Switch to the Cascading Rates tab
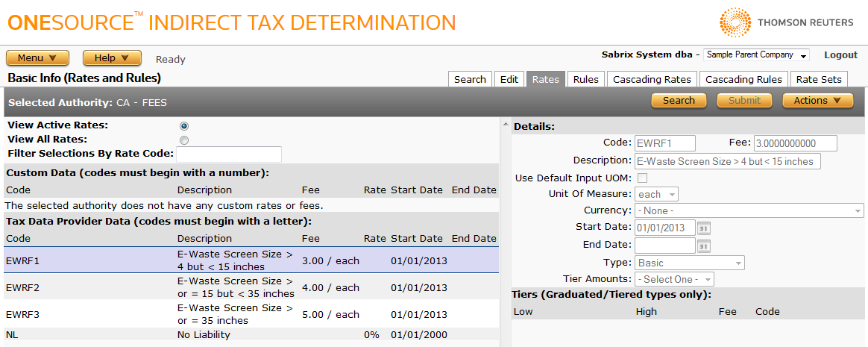868x347 pixels. (x=652, y=79)
